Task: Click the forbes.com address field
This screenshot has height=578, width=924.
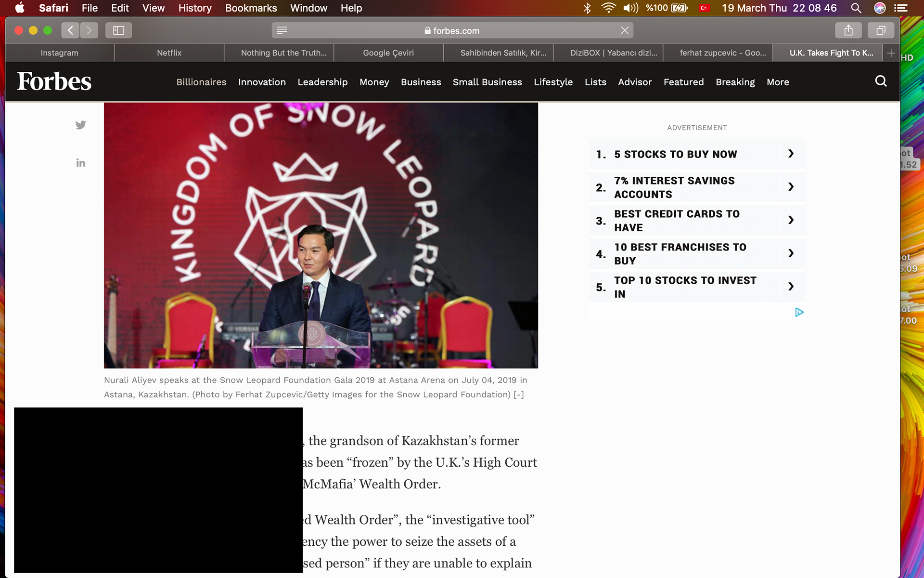Action: [452, 30]
